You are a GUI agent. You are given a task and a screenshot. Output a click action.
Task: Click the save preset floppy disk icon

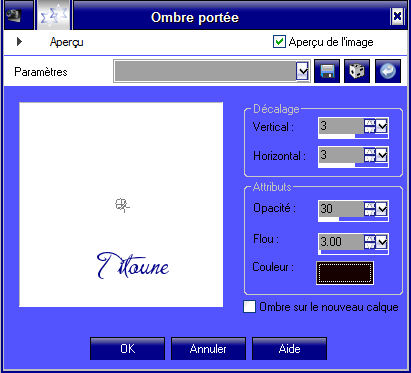tap(327, 71)
